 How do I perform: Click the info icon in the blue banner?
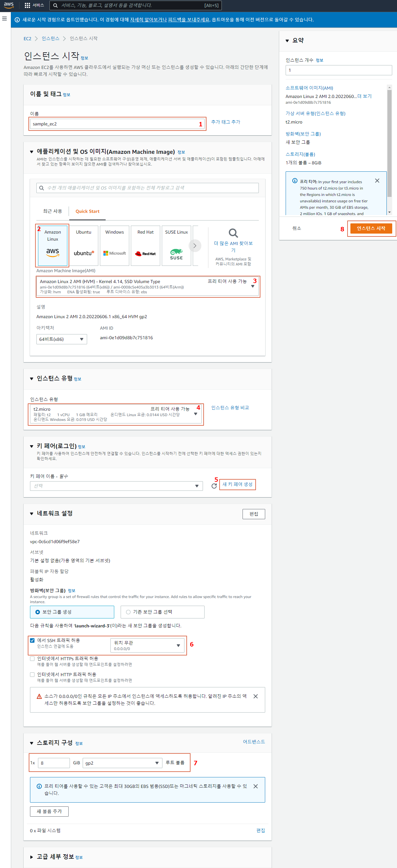17,20
